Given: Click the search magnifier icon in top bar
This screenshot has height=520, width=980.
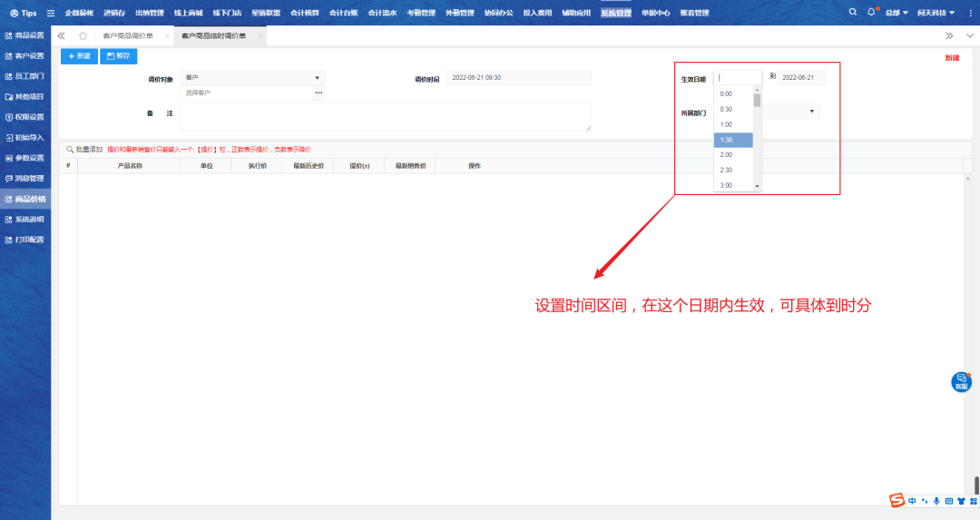Looking at the screenshot, I should (x=852, y=13).
